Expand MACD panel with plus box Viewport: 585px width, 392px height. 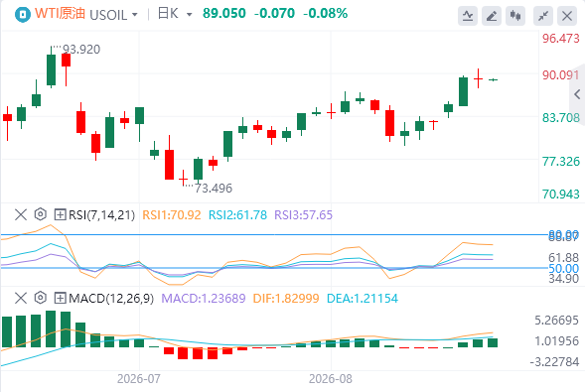(60, 298)
